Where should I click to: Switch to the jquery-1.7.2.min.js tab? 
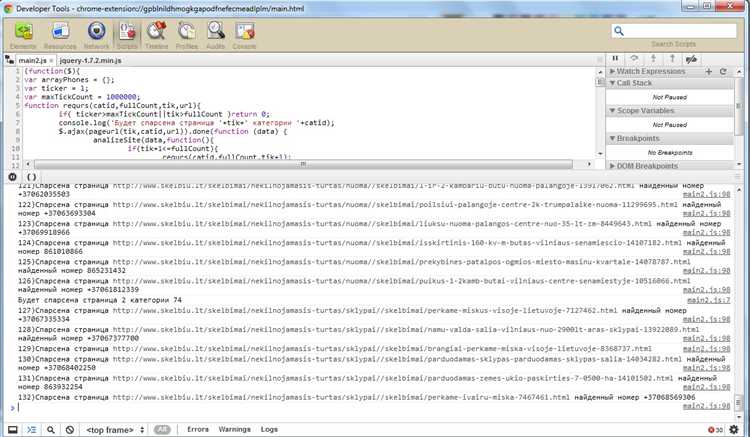click(x=91, y=60)
